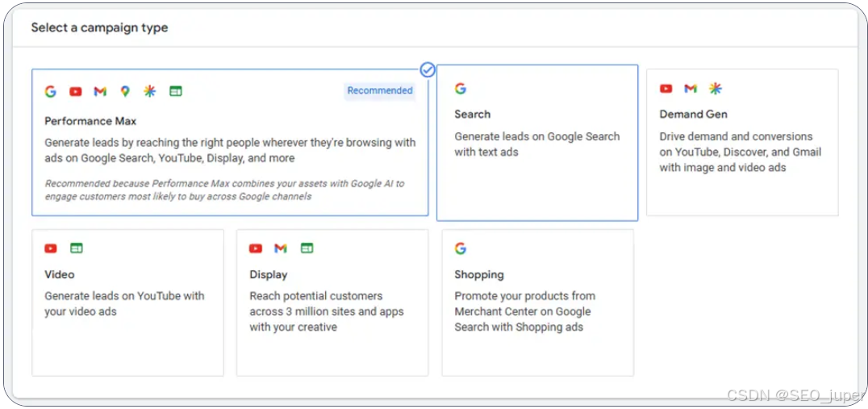Click the Gmail icon in Display card
The image size is (868, 409).
point(281,248)
